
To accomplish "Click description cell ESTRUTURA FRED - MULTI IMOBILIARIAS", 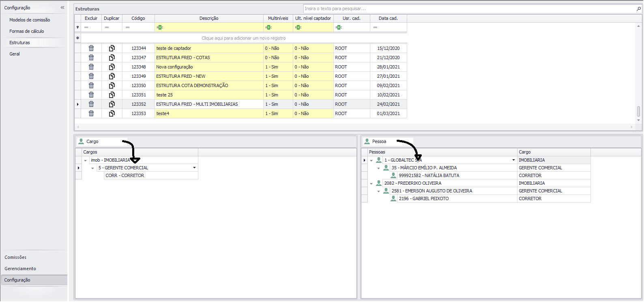I will (x=209, y=104).
